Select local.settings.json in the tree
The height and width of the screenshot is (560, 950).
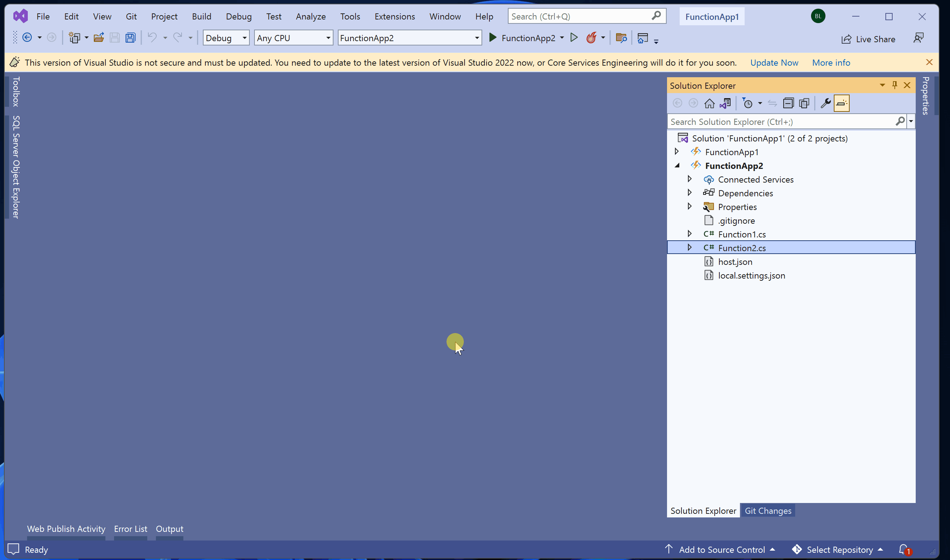pos(751,275)
